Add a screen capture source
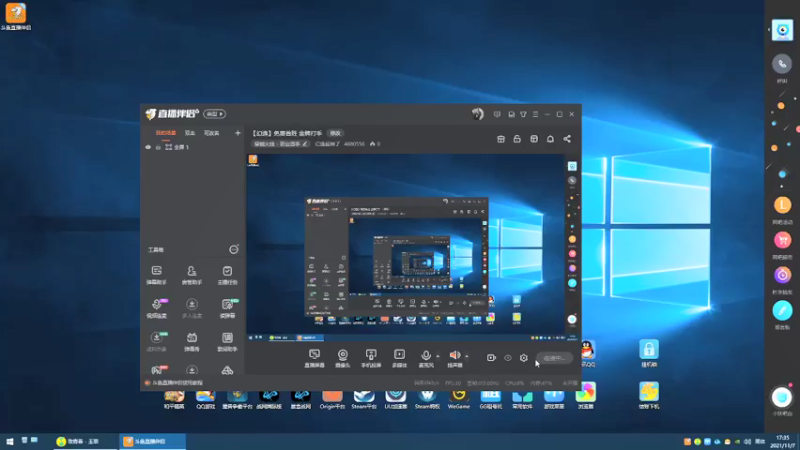 314,358
